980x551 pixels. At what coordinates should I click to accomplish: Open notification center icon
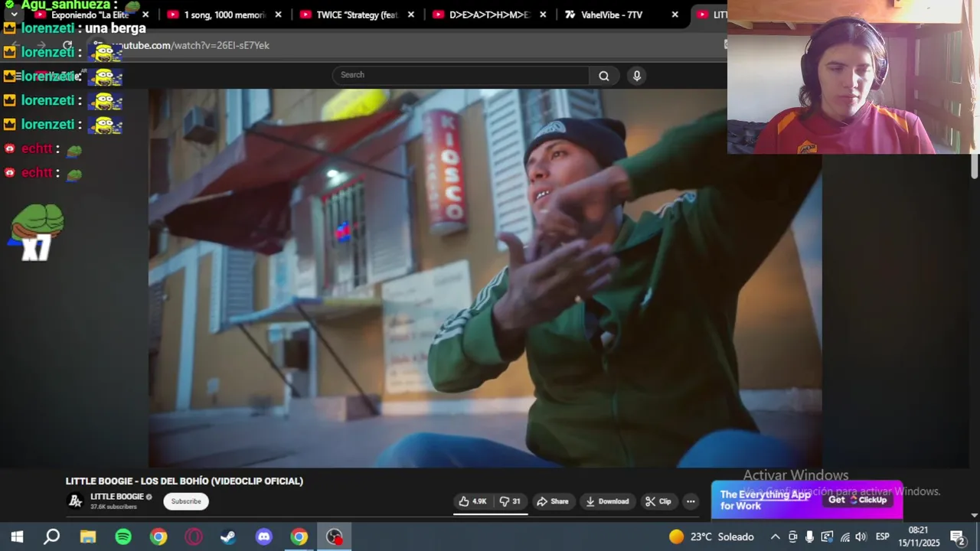[957, 536]
